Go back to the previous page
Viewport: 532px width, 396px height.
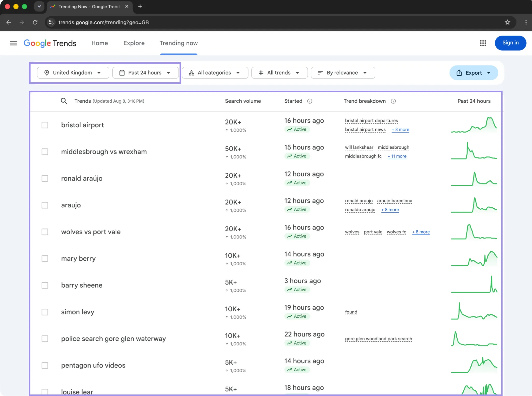click(x=9, y=22)
